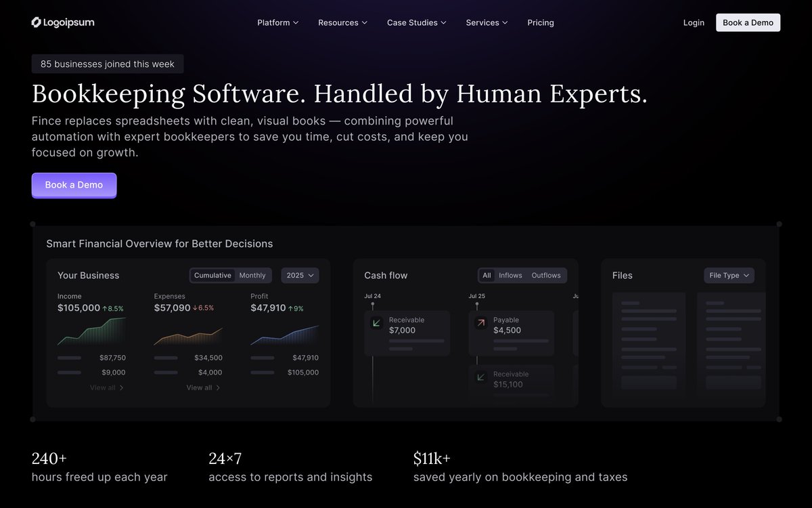Click the Receivable $7,000 arrow icon
The image size is (812, 508).
376,323
